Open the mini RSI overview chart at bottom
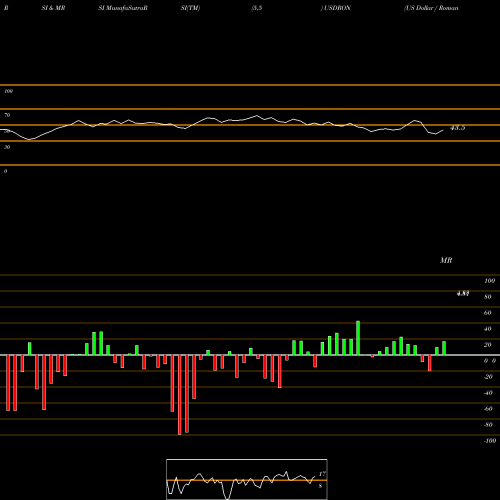Image resolution: width=500 pixels, height=500 pixels. (247, 479)
